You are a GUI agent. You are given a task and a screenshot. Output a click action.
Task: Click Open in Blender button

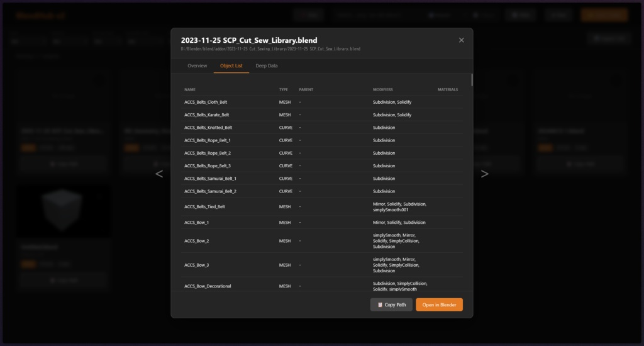[439, 304]
